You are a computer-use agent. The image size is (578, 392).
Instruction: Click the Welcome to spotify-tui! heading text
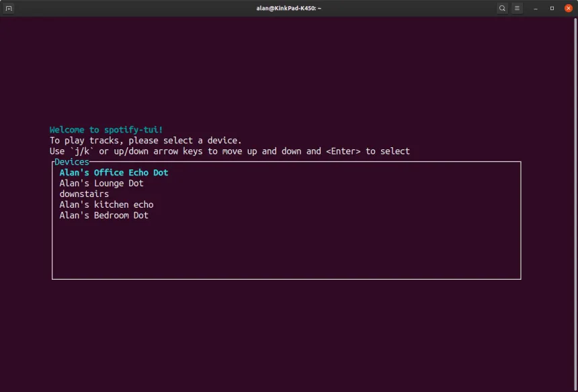106,129
